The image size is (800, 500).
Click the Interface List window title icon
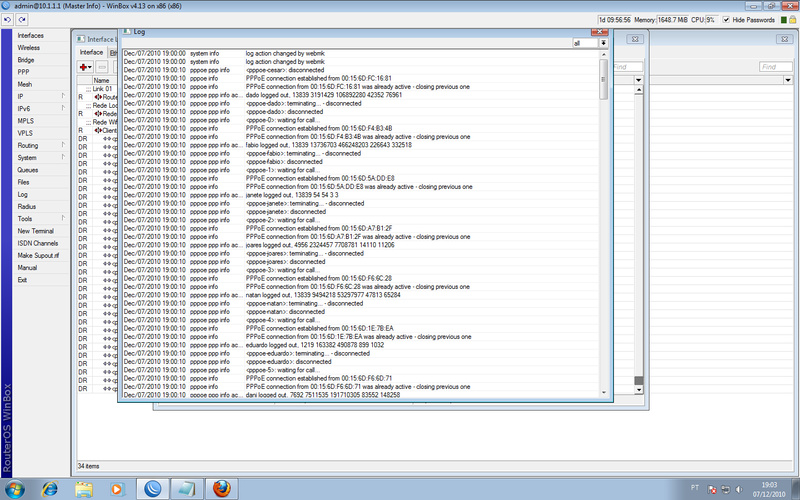pos(81,39)
